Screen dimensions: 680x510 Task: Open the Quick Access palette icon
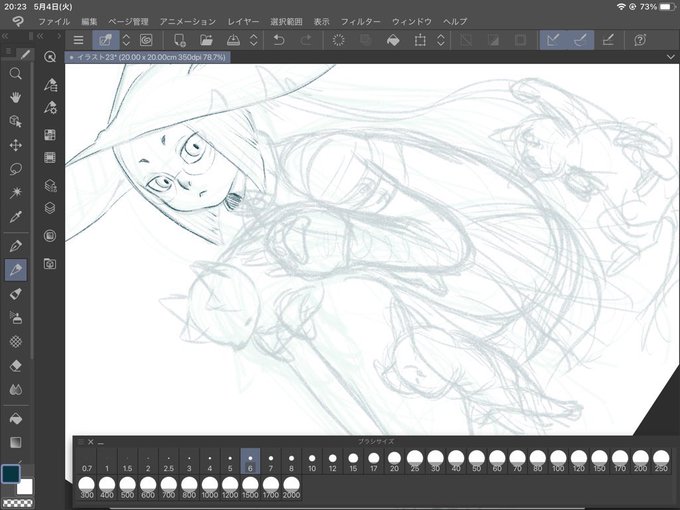50,57
